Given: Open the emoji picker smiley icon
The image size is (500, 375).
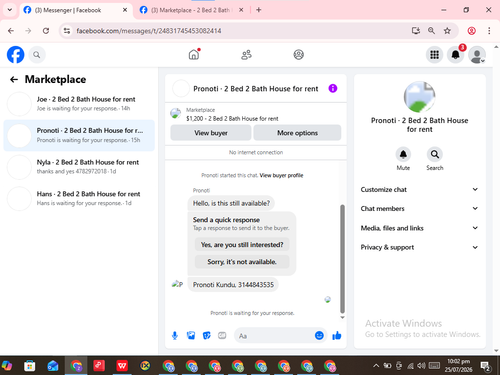Looking at the screenshot, I should point(319,335).
